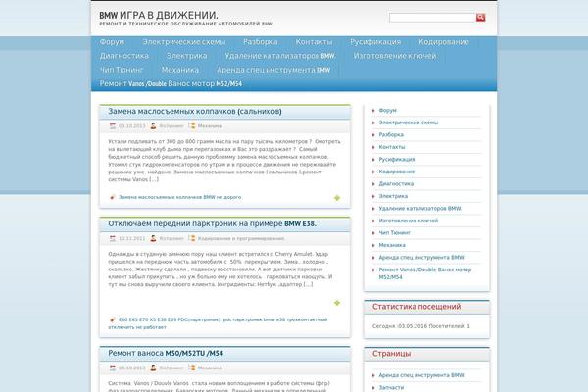
Task: Open sidebar link Диагностика
Action: pyautogui.click(x=396, y=184)
